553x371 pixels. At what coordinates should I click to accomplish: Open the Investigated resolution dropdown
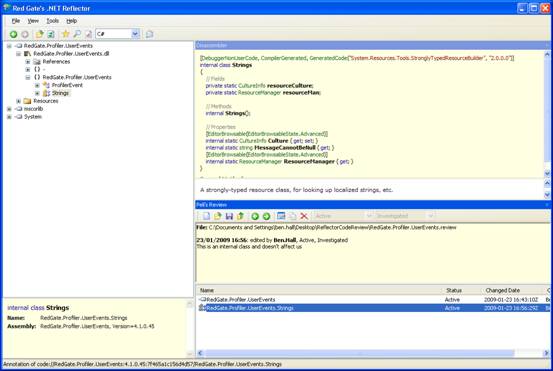tap(430, 216)
